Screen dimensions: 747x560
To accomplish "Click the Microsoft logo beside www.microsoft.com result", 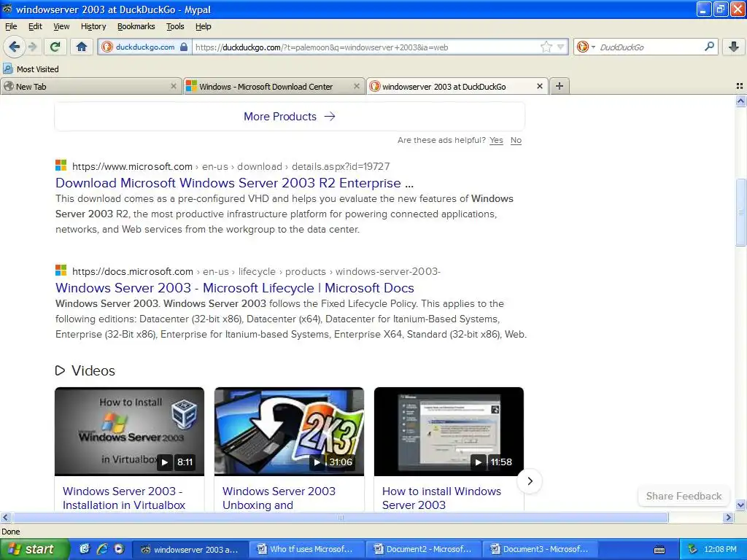I will [61, 166].
